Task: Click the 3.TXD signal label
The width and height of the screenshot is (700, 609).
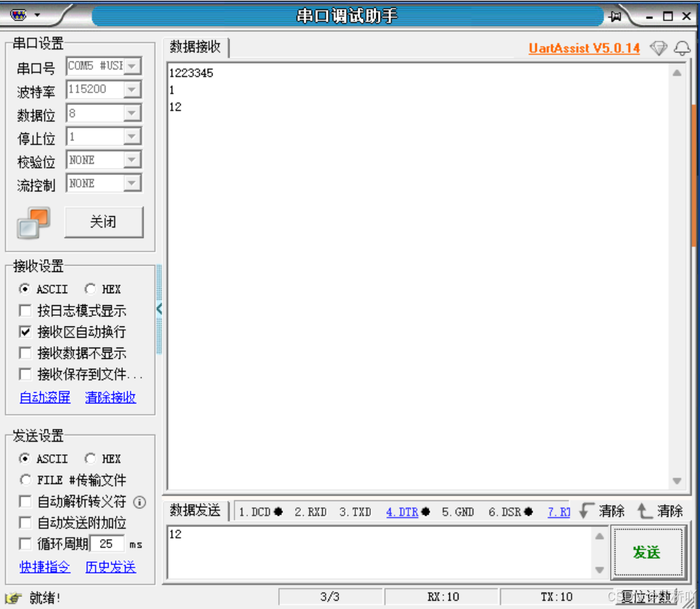Action: [355, 512]
